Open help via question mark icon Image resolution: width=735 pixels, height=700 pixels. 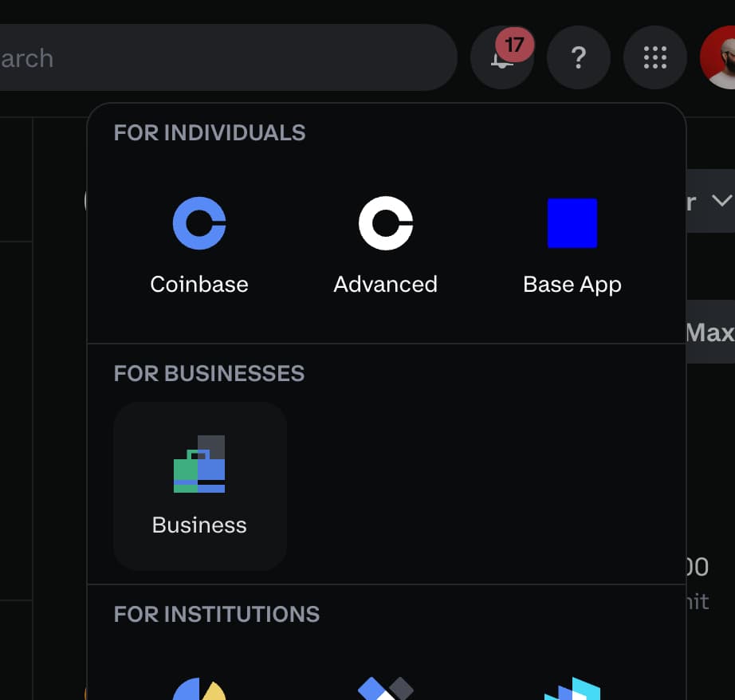[579, 57]
